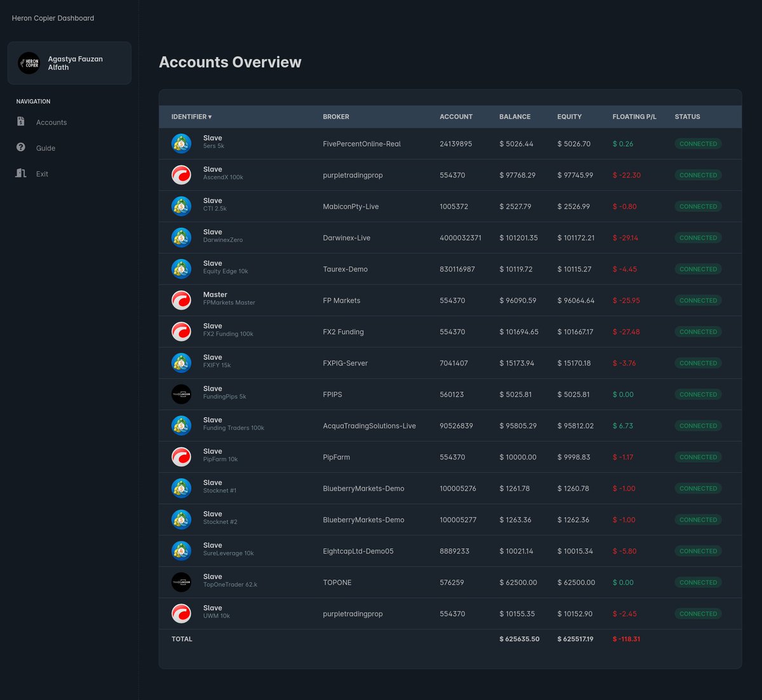762x700 pixels.
Task: Click the Guide question mark icon
Action: pyautogui.click(x=20, y=147)
